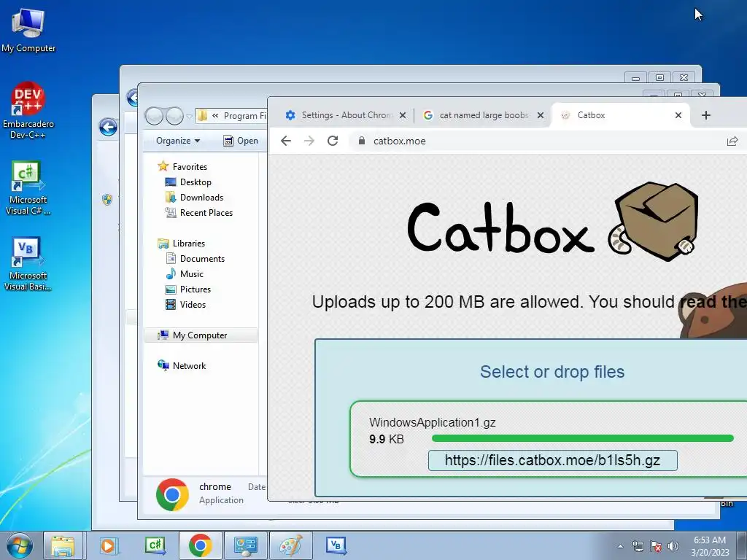
Task: Open Visual C# from the taskbar
Action: click(x=155, y=545)
